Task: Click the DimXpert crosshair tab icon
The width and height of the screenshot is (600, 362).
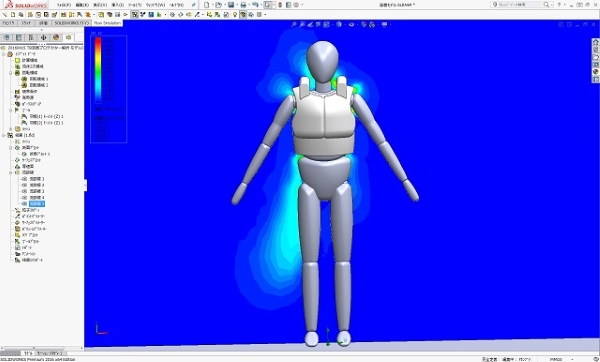Action: coord(43,38)
